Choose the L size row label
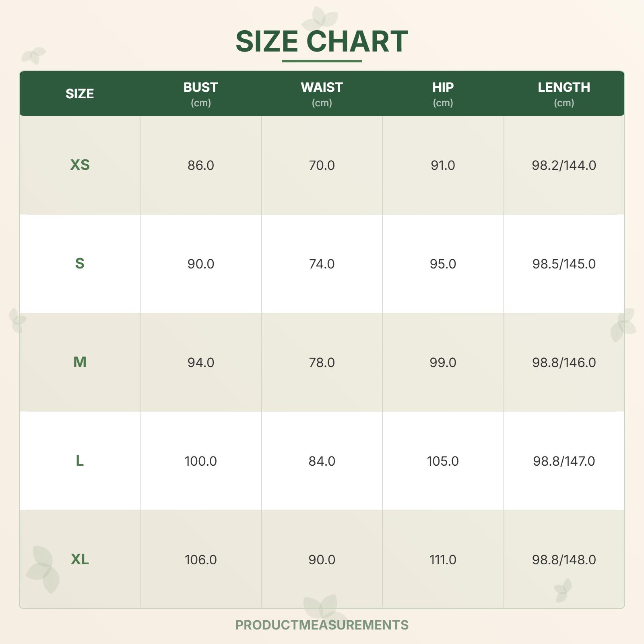This screenshot has height=644, width=644. 80,460
